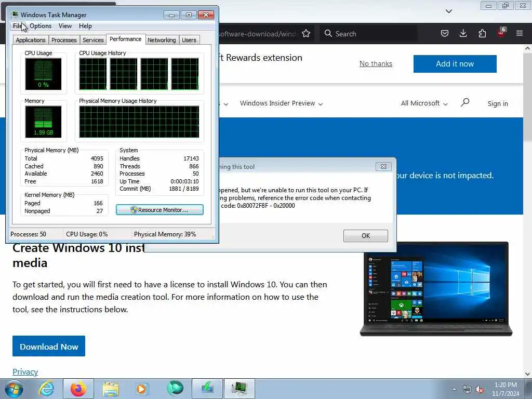Click the Handles value 17143
Screen dimensions: 532x399
[x=191, y=158]
